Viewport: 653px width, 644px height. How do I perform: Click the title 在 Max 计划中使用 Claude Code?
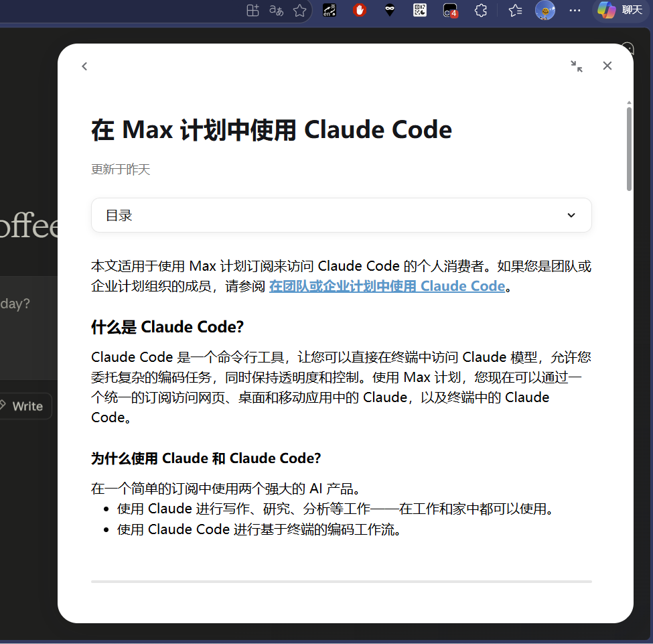coord(271,129)
